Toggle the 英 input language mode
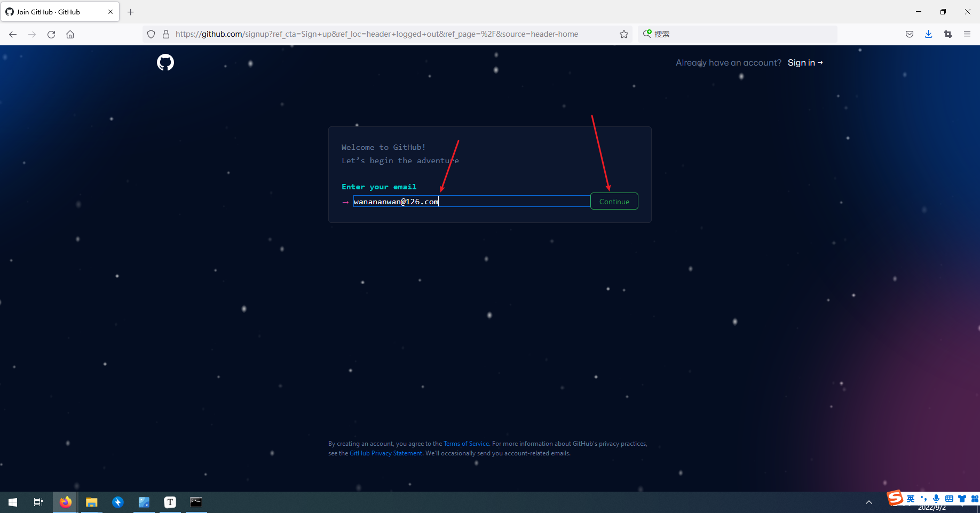Image resolution: width=980 pixels, height=513 pixels. coord(911,499)
